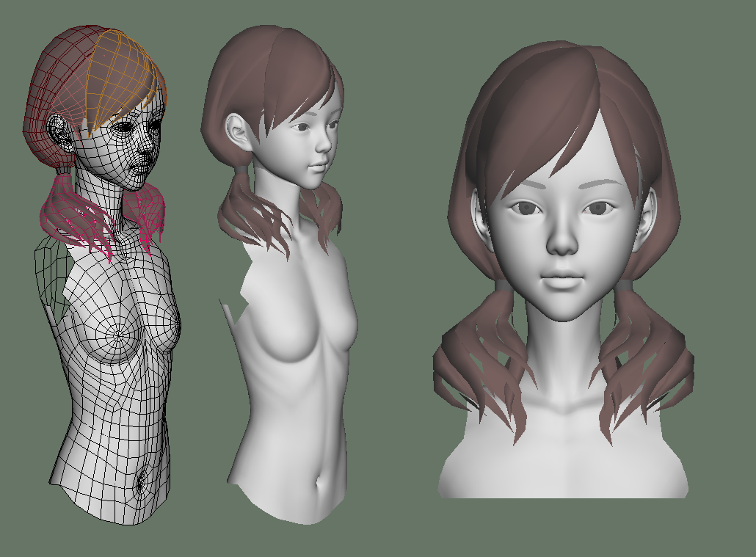Click the front-view model's eye on screen right
756x557 pixels.
tap(600, 208)
